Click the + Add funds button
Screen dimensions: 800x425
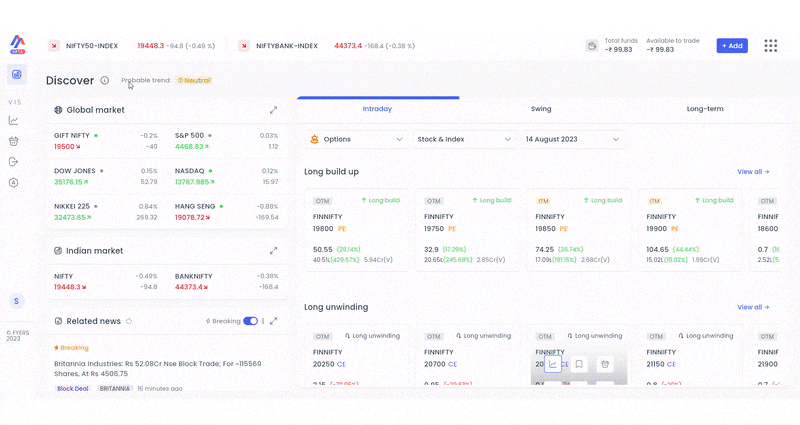point(732,46)
